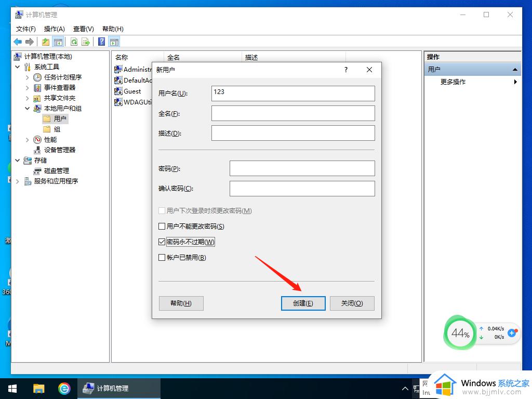Open the 操作(A) menu
The width and height of the screenshot is (532, 399).
pyautogui.click(x=54, y=29)
